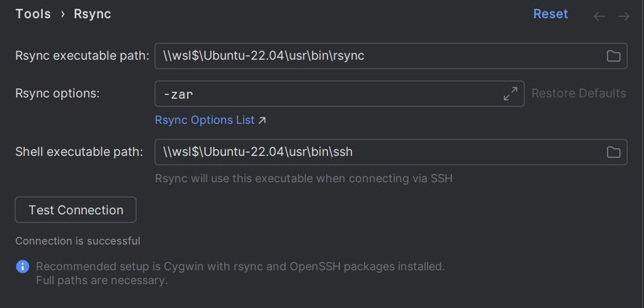Click the Cygwin recommended setup note
644x308 pixels.
point(240,267)
